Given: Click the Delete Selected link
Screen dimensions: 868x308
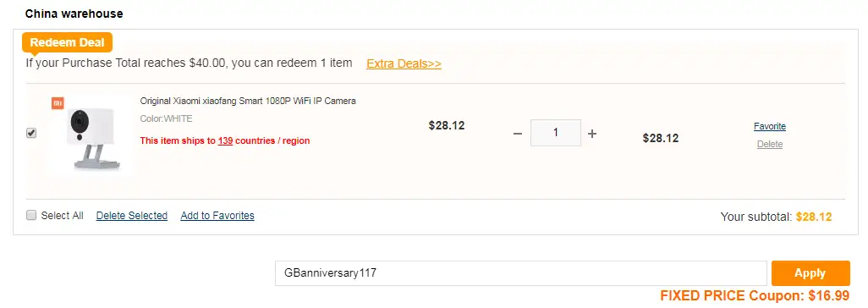Looking at the screenshot, I should pyautogui.click(x=132, y=216).
